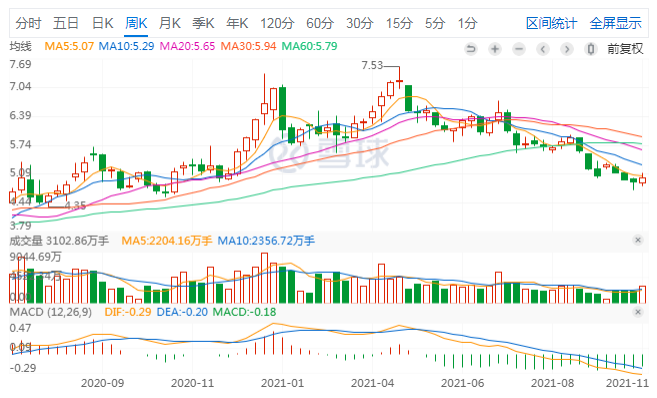
Task: Click the volume MA10:2356.72万手 label
Action: [266, 240]
